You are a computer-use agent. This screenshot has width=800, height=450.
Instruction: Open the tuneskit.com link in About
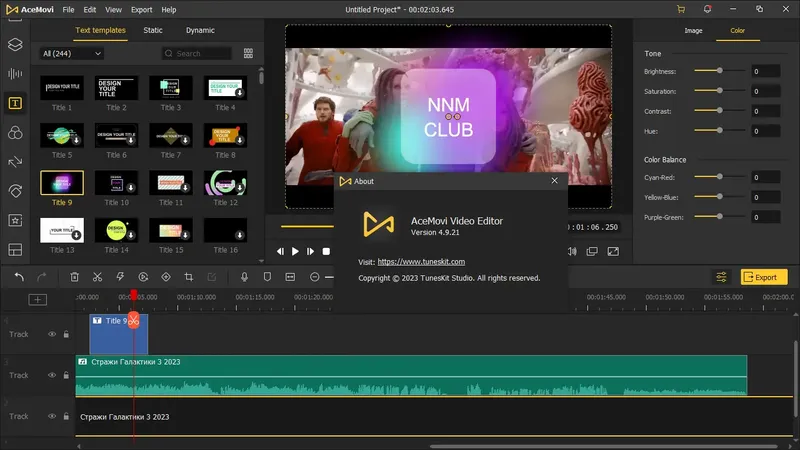[421, 262]
